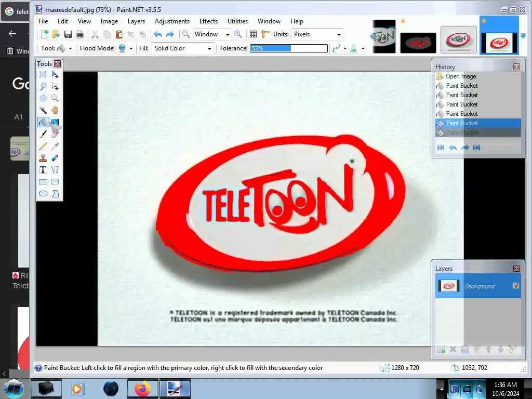Select the Lasso Select tool
The height and width of the screenshot is (399, 532).
(43, 87)
